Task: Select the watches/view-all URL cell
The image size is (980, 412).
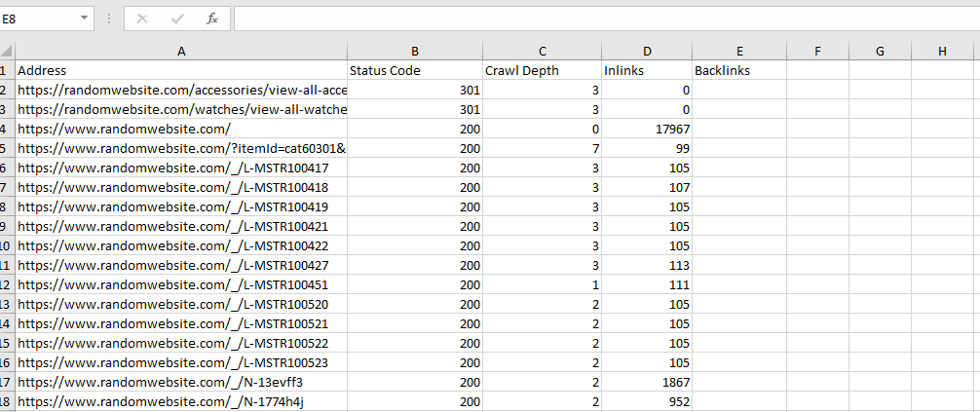Action: tap(181, 109)
